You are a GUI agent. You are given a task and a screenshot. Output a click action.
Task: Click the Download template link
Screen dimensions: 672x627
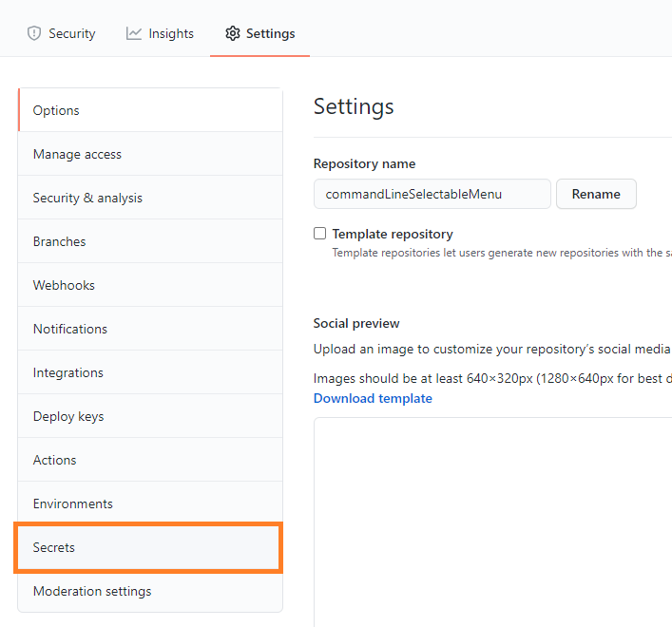pyautogui.click(x=373, y=398)
